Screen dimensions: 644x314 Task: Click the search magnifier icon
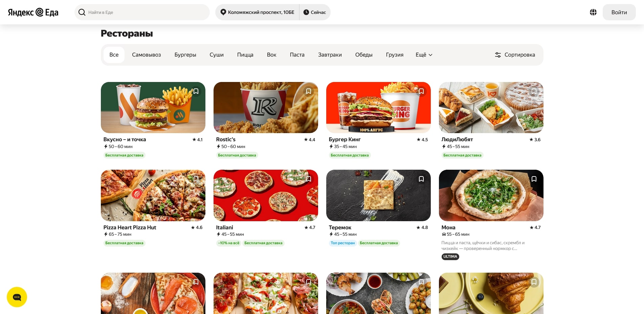(82, 12)
